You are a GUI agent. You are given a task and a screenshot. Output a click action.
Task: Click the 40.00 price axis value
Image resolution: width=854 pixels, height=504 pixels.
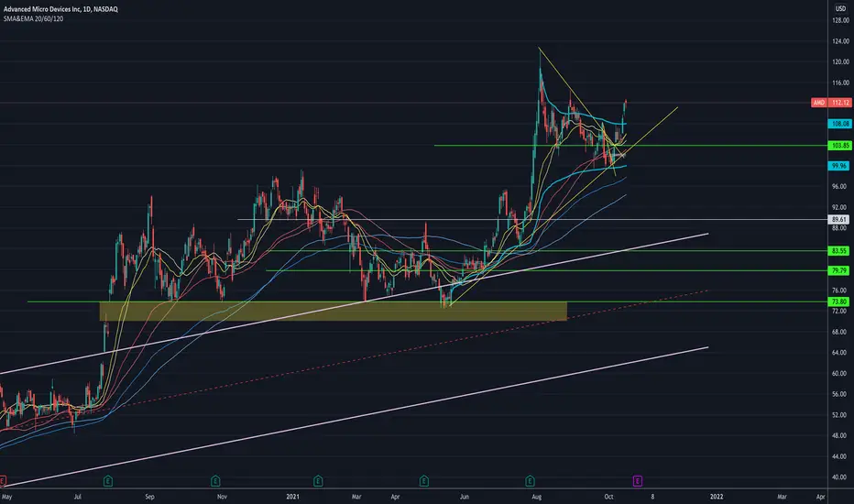[x=840, y=477]
